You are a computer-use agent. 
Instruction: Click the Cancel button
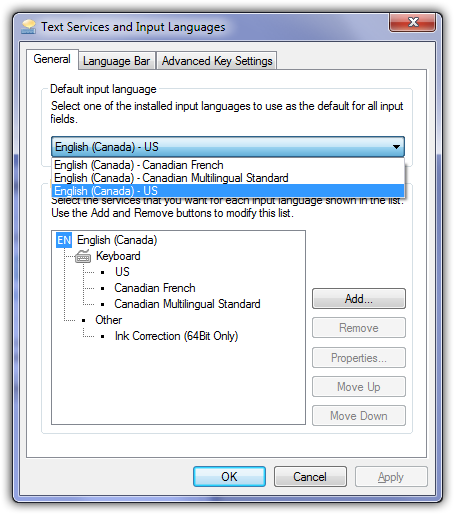(x=310, y=477)
